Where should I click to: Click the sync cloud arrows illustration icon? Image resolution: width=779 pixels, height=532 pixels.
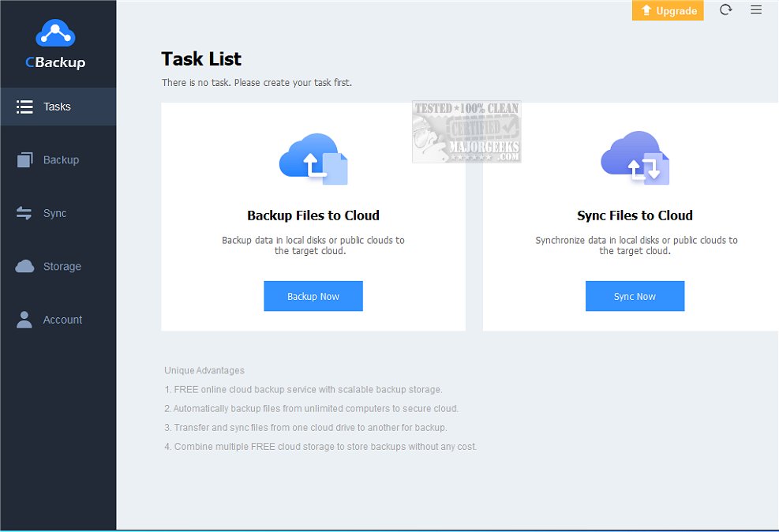coord(635,158)
